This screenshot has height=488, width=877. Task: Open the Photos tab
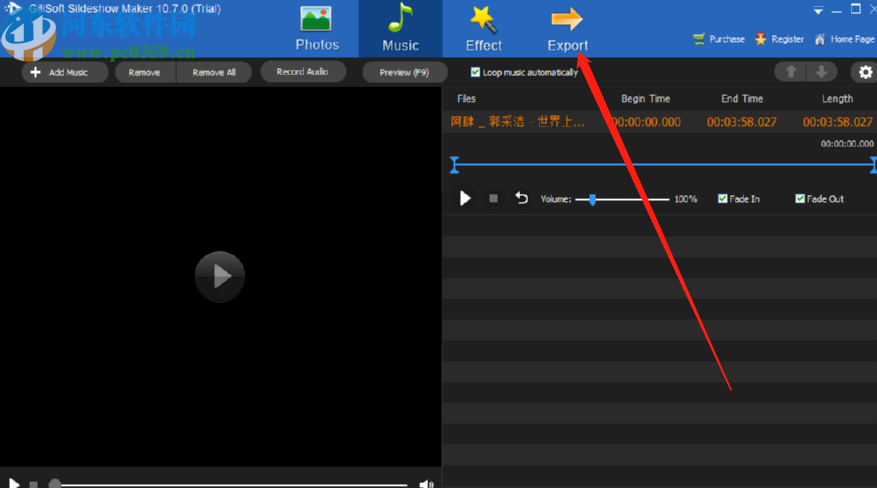tap(317, 29)
